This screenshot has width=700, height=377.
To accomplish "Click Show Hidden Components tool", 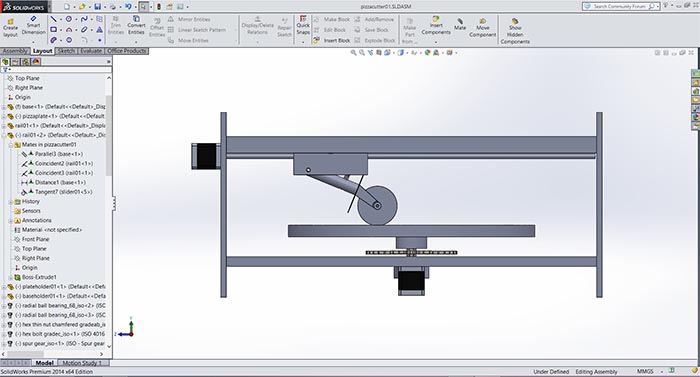I will coord(515,31).
